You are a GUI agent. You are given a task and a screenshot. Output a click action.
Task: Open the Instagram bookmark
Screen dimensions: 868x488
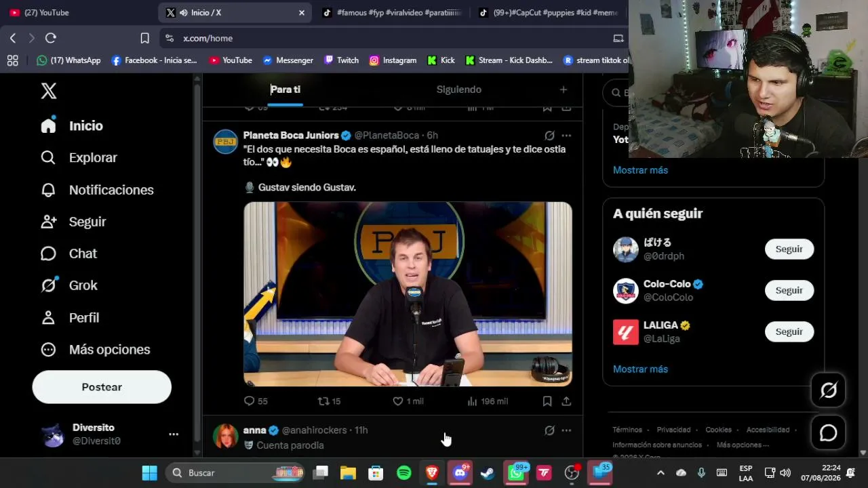[393, 60]
